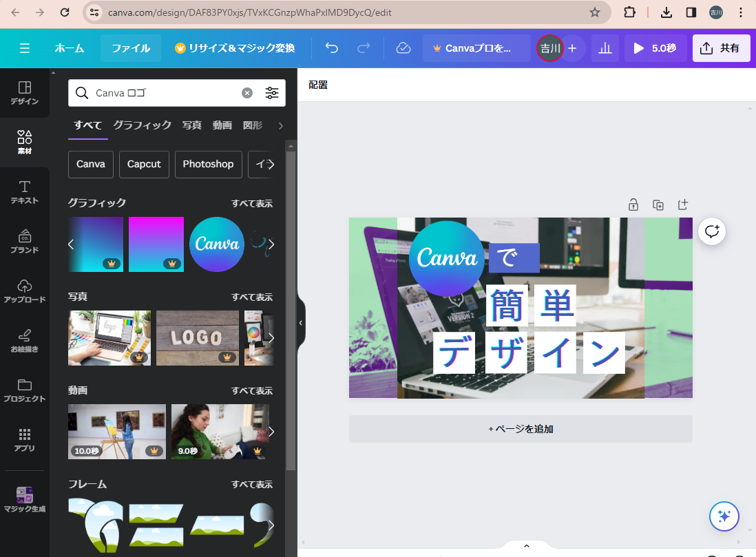Click the ページを追加 add page button
The height and width of the screenshot is (557, 756).
tap(521, 429)
